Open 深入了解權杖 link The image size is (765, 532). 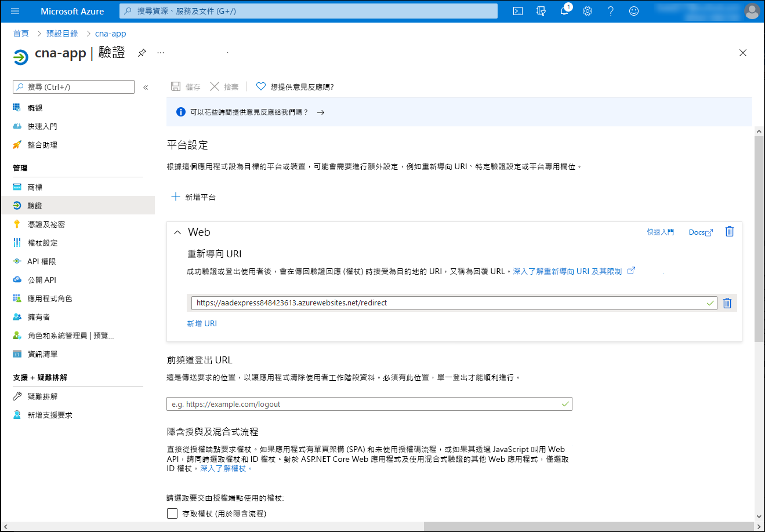tap(225, 468)
